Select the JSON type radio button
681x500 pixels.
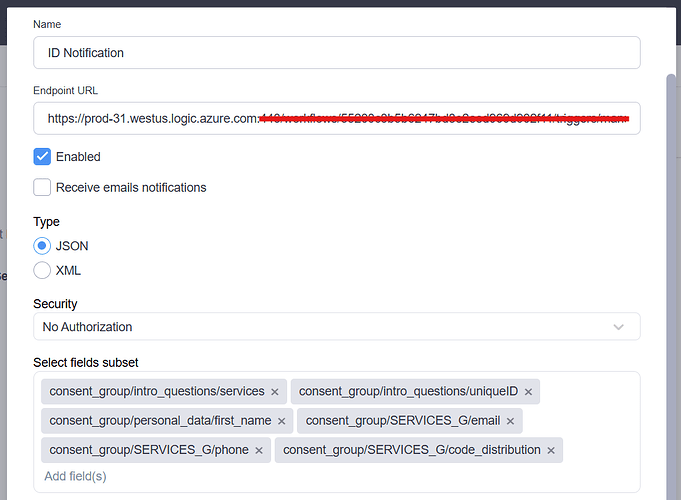click(42, 245)
